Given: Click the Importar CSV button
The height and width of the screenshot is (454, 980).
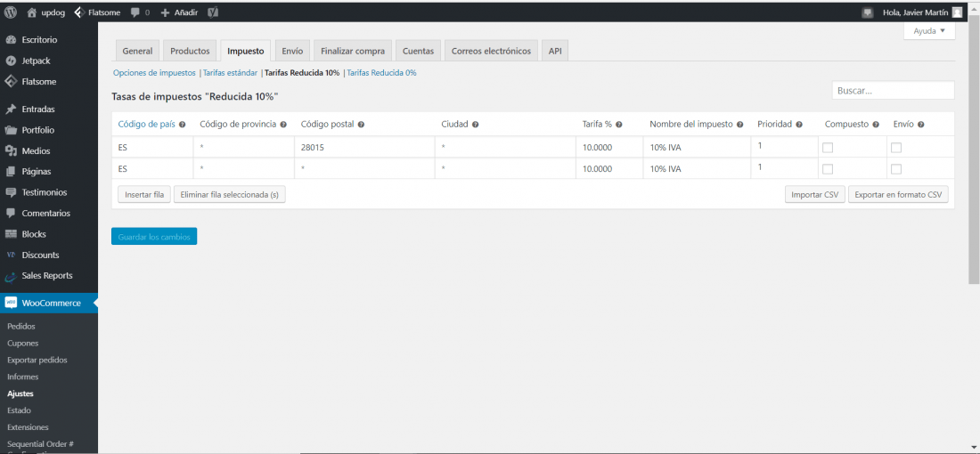Looking at the screenshot, I should [815, 195].
